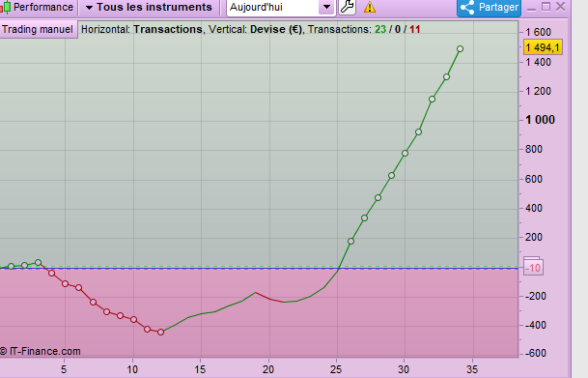Minimize the performance window
Image resolution: width=588 pixels, height=378 pixels.
531,8
